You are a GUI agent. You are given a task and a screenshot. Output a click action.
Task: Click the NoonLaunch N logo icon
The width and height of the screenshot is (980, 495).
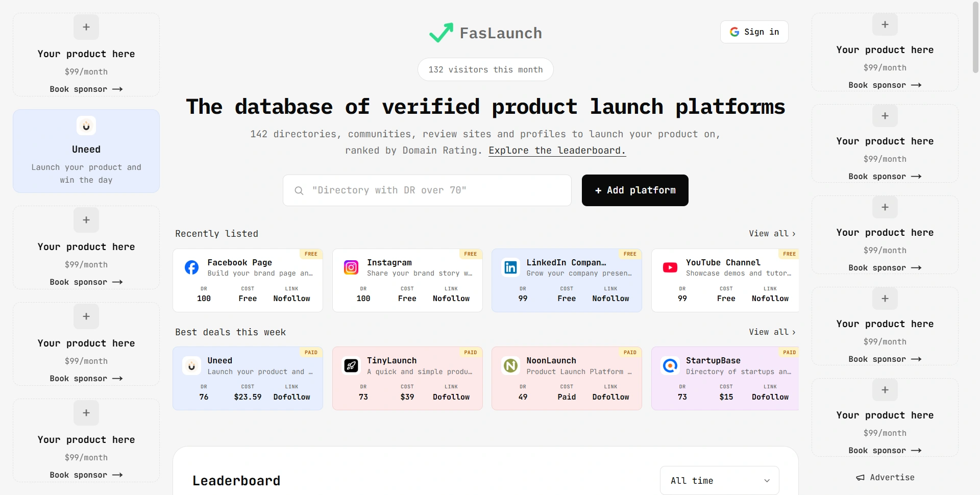coord(510,366)
